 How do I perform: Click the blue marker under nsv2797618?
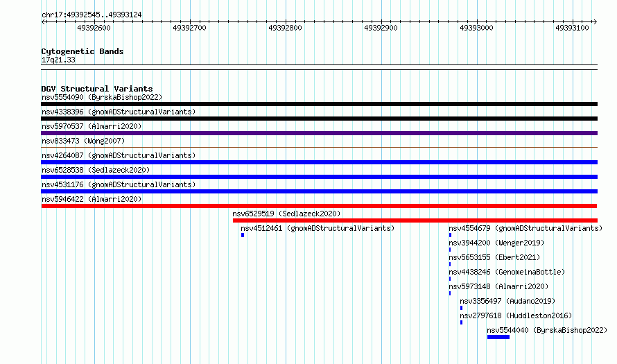461,322
